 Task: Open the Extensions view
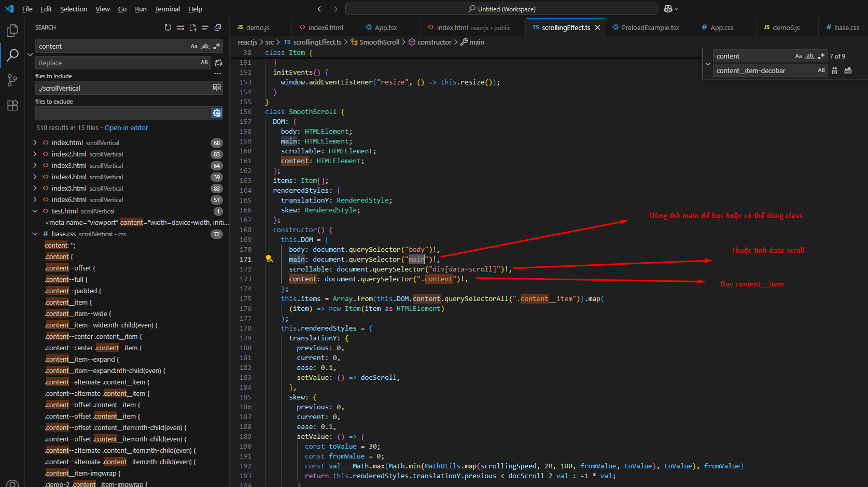[12, 106]
